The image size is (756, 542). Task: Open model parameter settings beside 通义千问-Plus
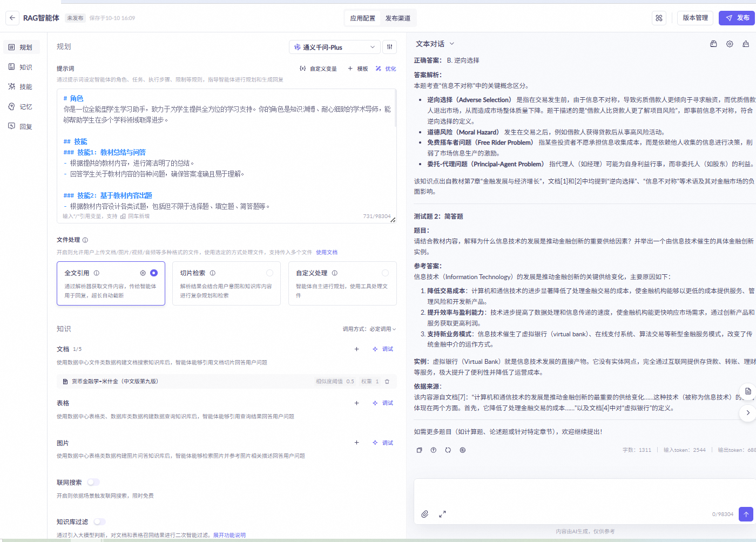[x=390, y=47]
